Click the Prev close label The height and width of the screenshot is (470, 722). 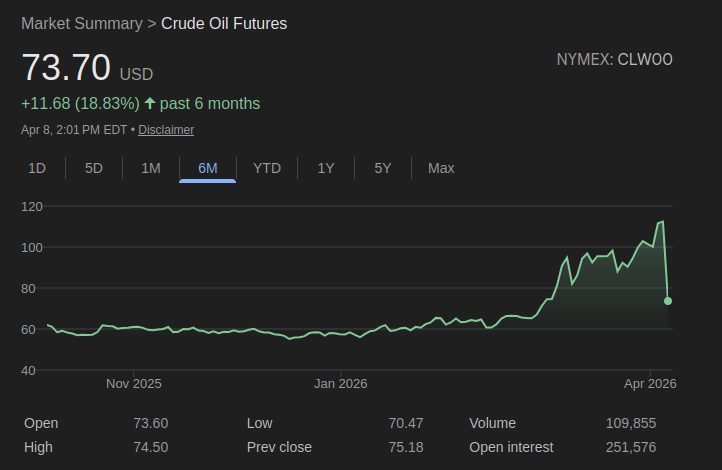279,447
